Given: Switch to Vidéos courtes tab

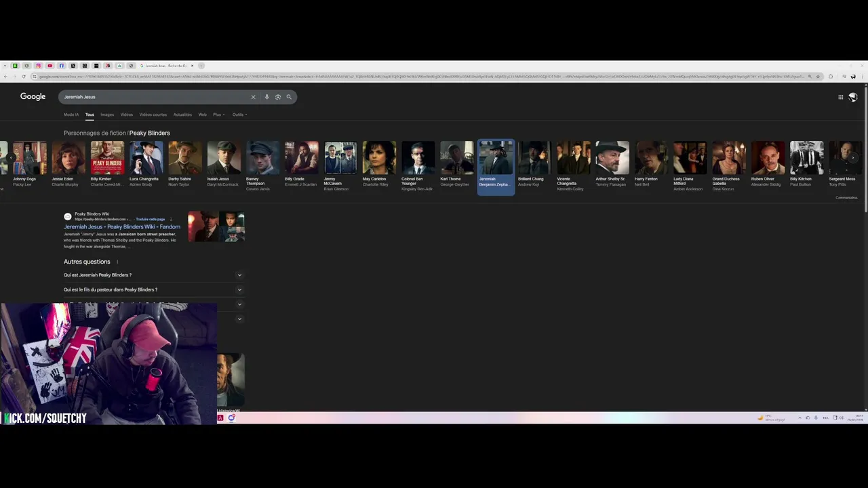Looking at the screenshot, I should click(x=153, y=115).
